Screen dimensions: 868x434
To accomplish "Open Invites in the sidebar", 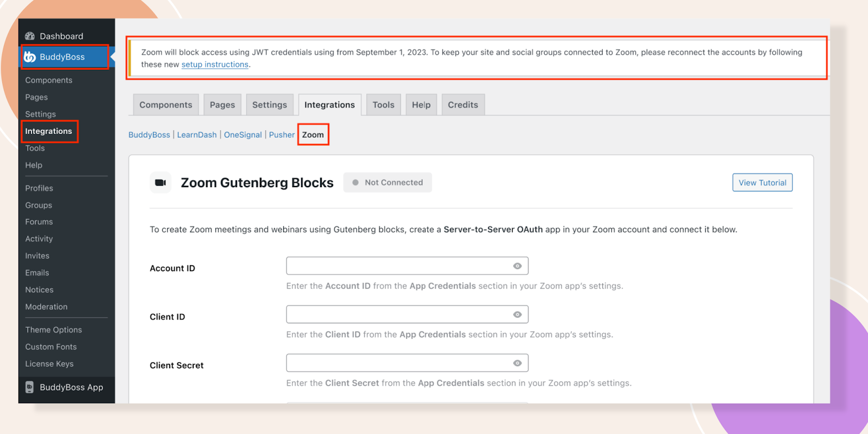I will pos(37,256).
